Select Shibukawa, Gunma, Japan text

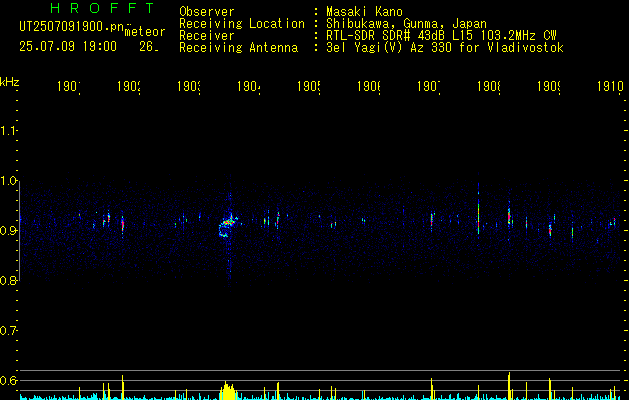(406, 24)
